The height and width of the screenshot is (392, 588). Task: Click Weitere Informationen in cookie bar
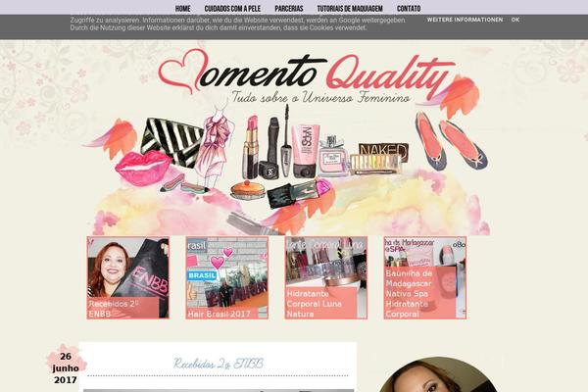(x=465, y=20)
